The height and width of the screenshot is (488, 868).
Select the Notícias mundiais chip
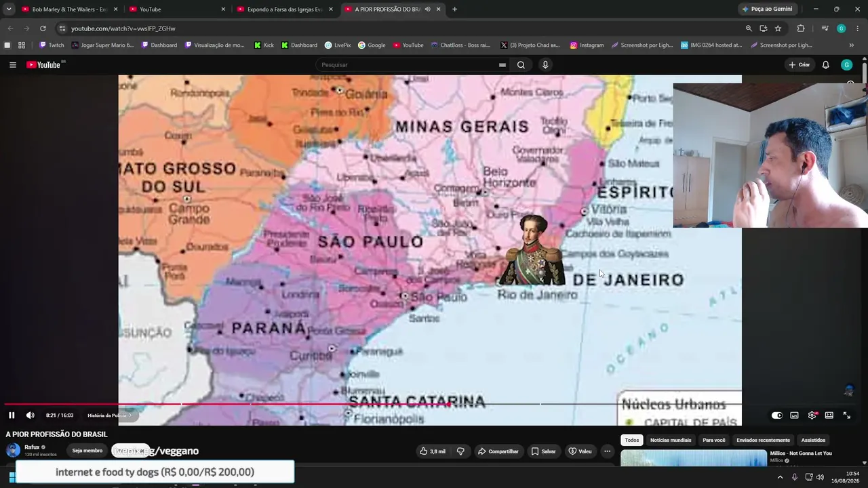tap(671, 441)
